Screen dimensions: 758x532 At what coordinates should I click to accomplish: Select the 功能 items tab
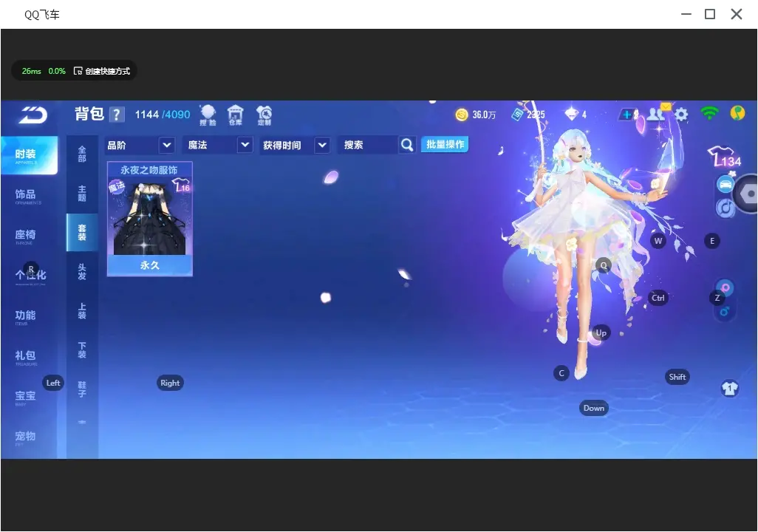[26, 316]
